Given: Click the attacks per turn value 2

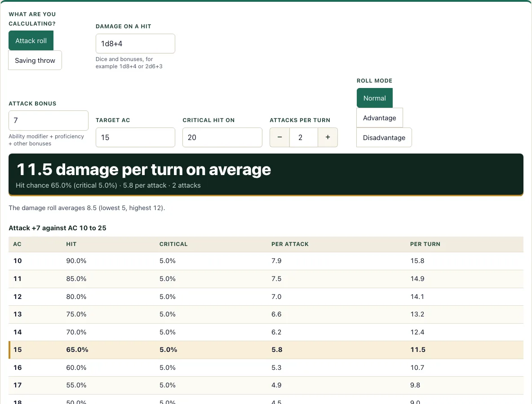Looking at the screenshot, I should (x=304, y=137).
